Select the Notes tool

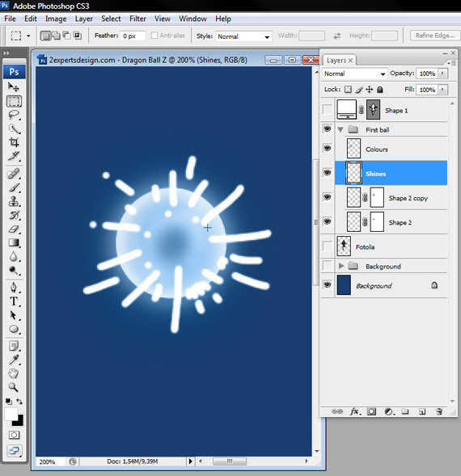tap(14, 346)
